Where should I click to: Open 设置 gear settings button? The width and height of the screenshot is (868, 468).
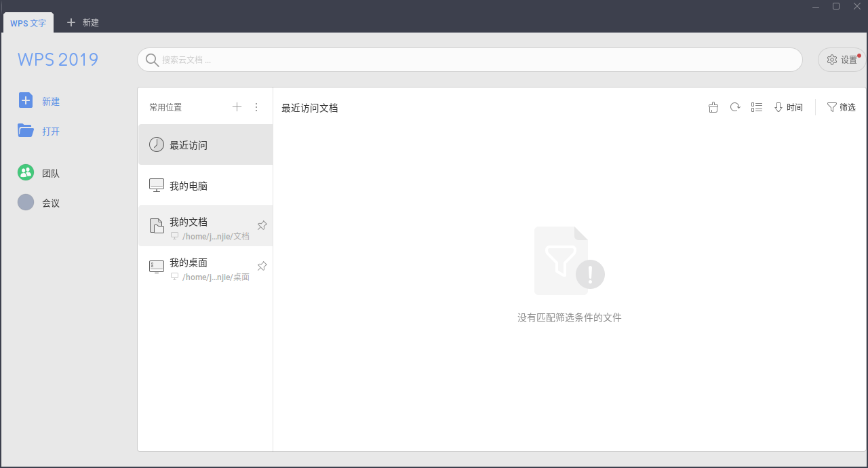tap(842, 60)
